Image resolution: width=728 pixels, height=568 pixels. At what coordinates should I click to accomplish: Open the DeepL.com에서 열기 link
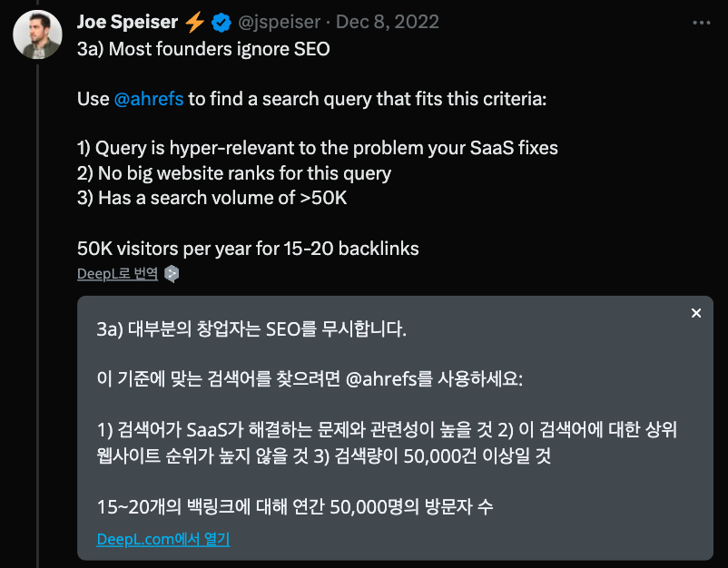coord(162,539)
